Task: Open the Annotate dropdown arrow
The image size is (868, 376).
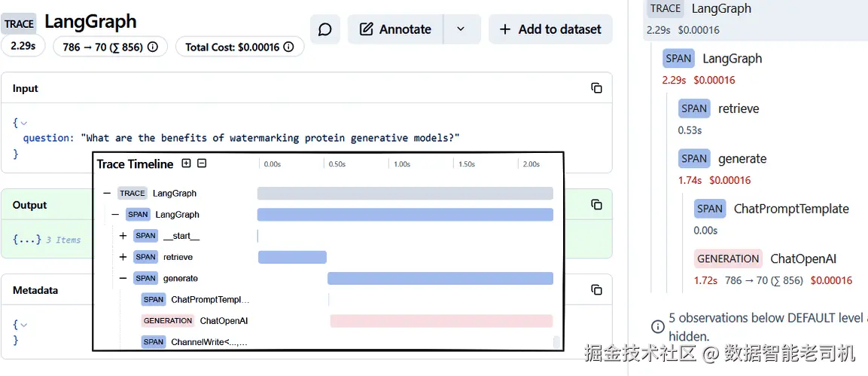Action: [x=461, y=29]
